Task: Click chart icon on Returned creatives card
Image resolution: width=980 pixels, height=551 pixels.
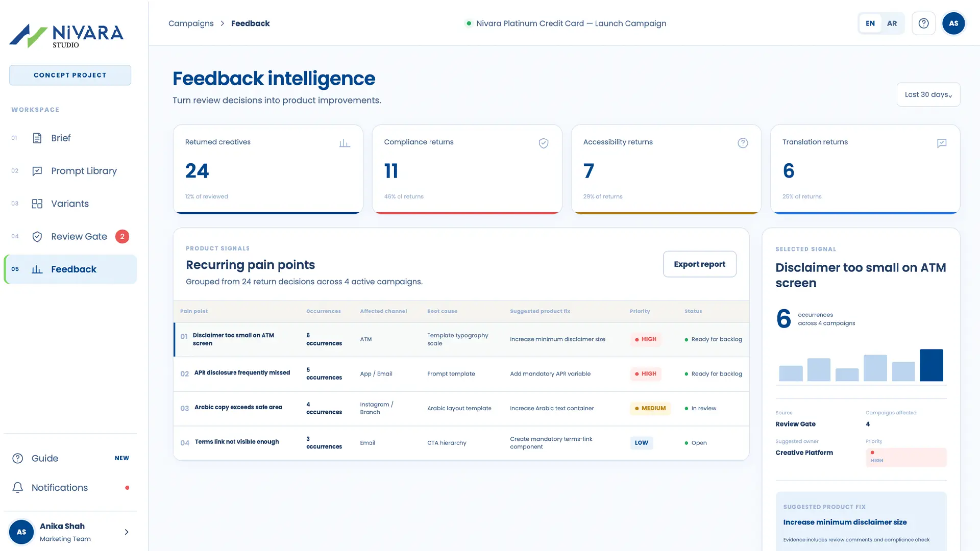Action: 345,143
